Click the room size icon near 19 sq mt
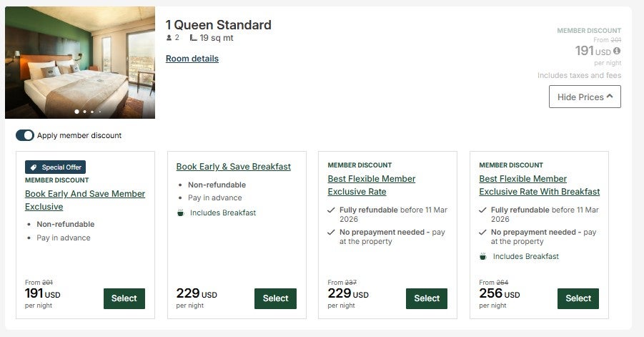644x337 pixels. pos(194,38)
